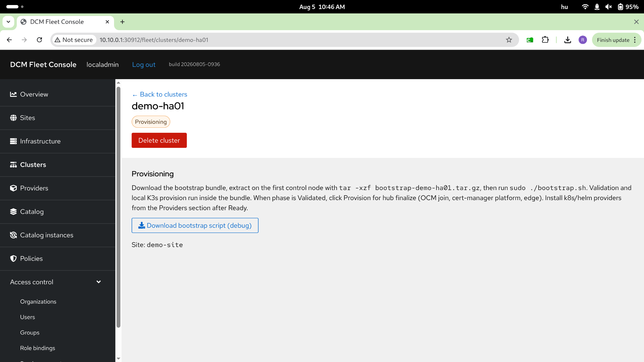The height and width of the screenshot is (362, 644).
Task: Open the tab search dropdown arrow
Action: [8, 22]
